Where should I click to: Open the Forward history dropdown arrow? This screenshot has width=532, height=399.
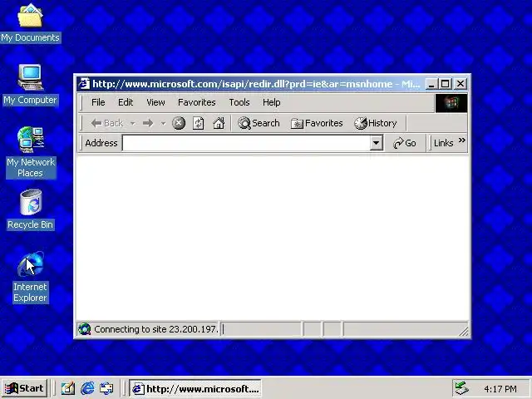tap(163, 123)
